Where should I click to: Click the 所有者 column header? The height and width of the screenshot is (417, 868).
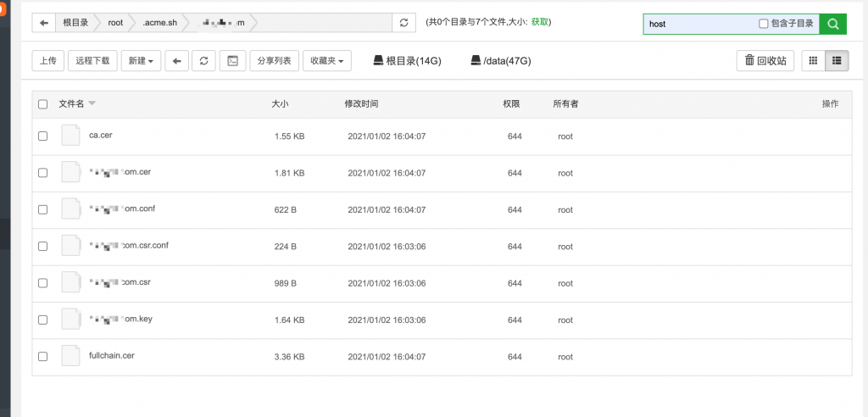point(565,104)
